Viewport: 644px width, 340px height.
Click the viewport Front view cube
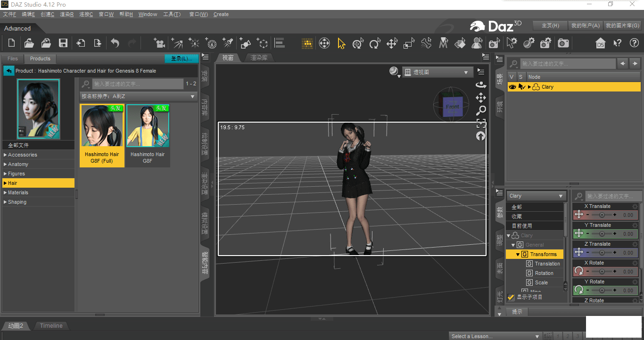[452, 106]
